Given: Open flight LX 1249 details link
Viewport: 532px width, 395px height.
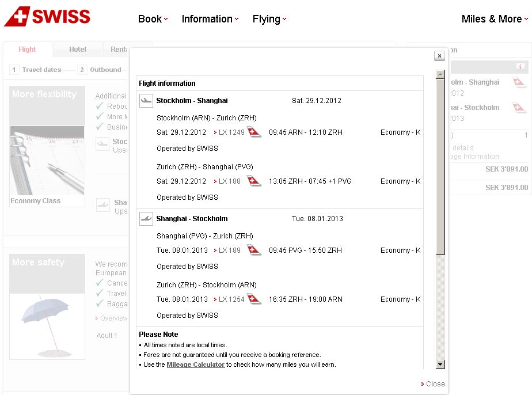Looking at the screenshot, I should pyautogui.click(x=231, y=132).
